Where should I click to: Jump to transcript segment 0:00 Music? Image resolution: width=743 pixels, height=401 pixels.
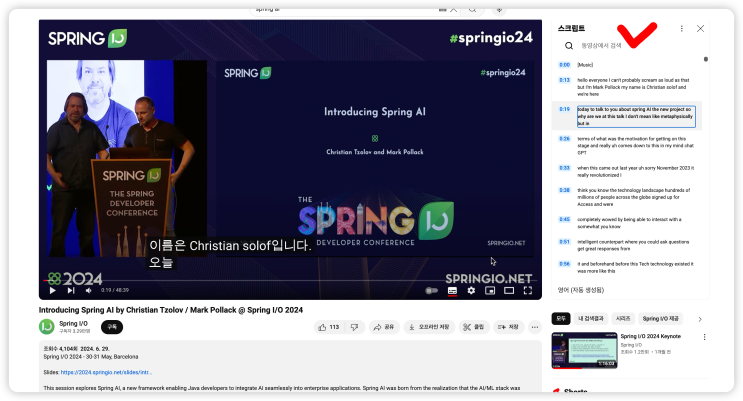(627, 65)
